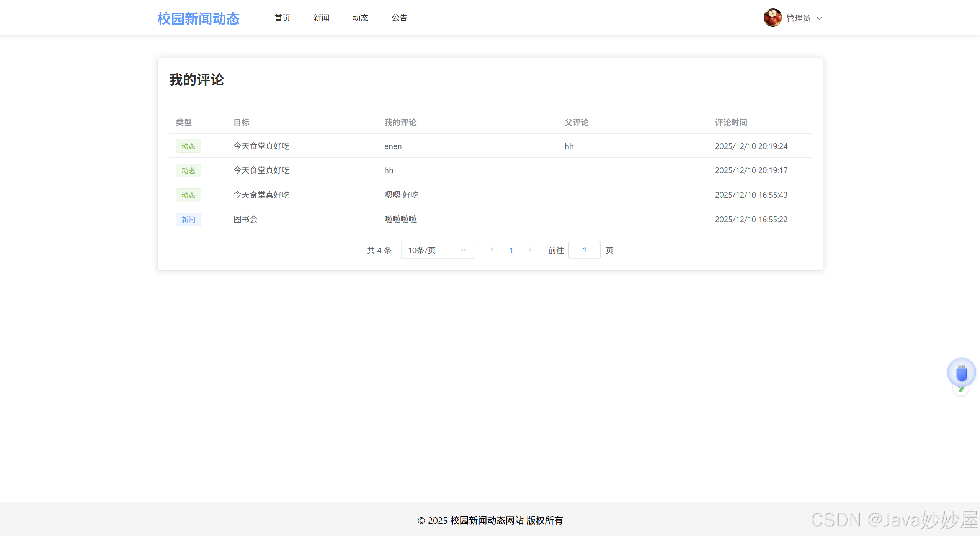Open the 10条/页 page size dropdown

437,250
